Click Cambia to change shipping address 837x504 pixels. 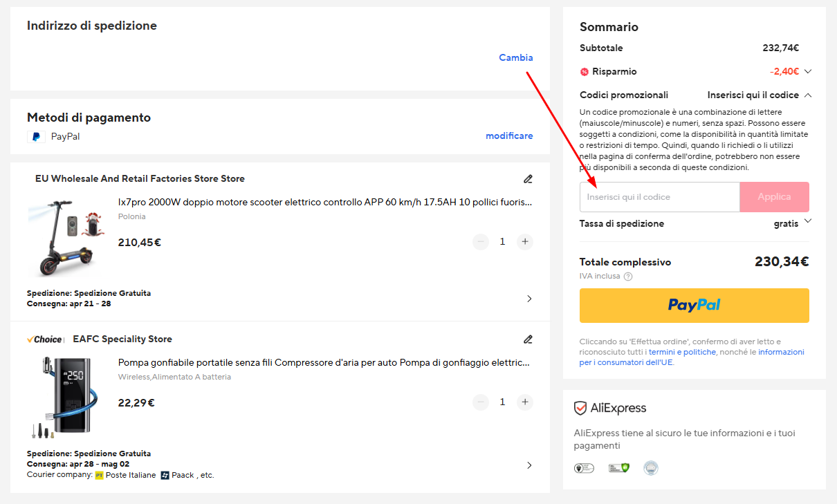515,58
